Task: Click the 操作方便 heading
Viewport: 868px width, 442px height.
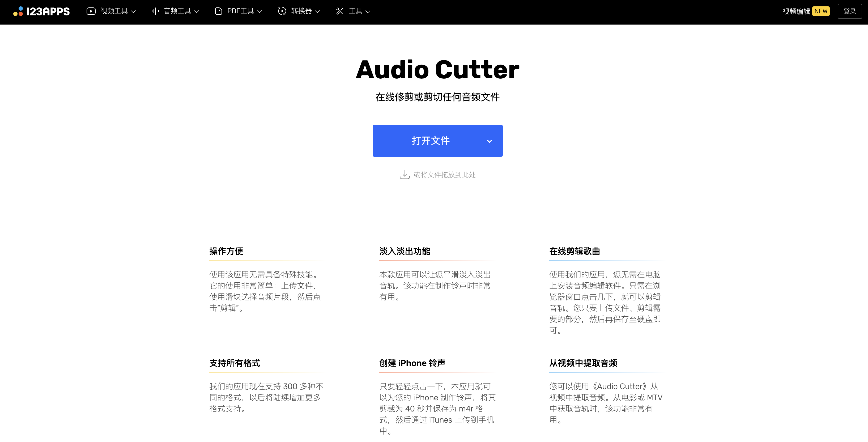Action: click(x=226, y=251)
